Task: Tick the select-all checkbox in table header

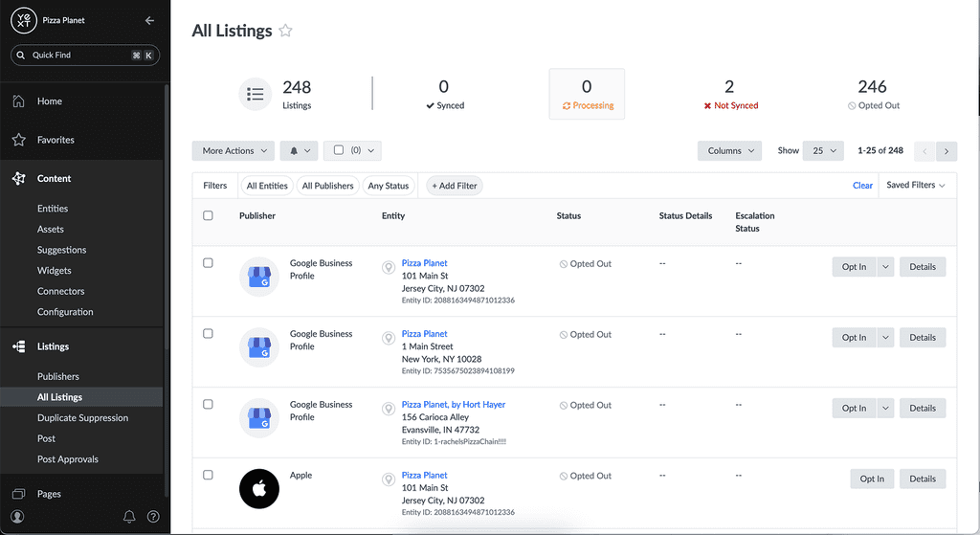Action: coord(208,215)
